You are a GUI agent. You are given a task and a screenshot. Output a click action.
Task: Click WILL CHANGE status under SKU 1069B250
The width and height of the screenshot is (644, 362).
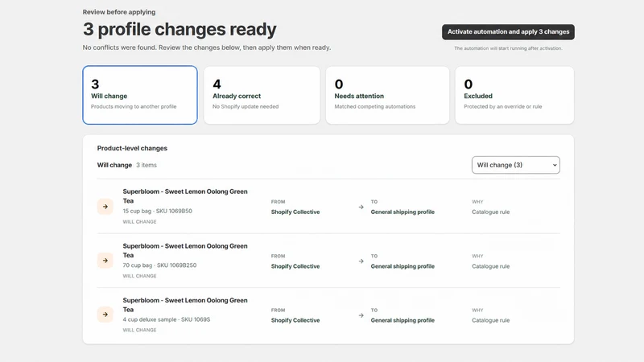coord(139,276)
